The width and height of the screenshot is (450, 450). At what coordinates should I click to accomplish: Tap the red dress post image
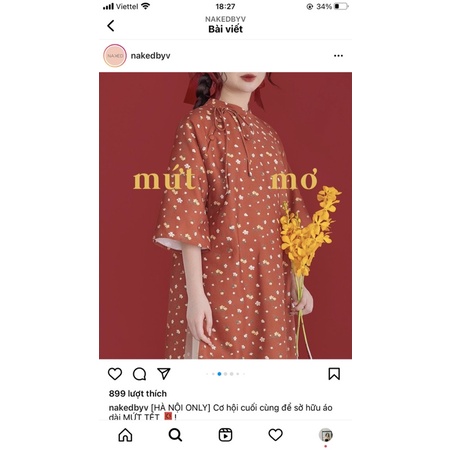click(x=225, y=215)
